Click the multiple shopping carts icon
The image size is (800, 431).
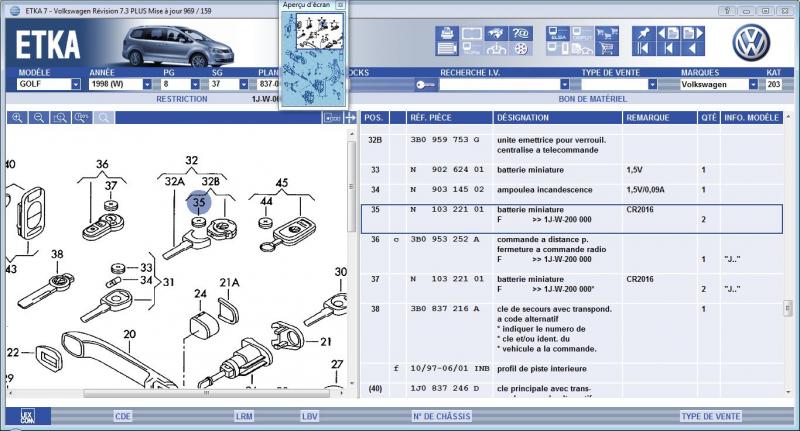(607, 33)
